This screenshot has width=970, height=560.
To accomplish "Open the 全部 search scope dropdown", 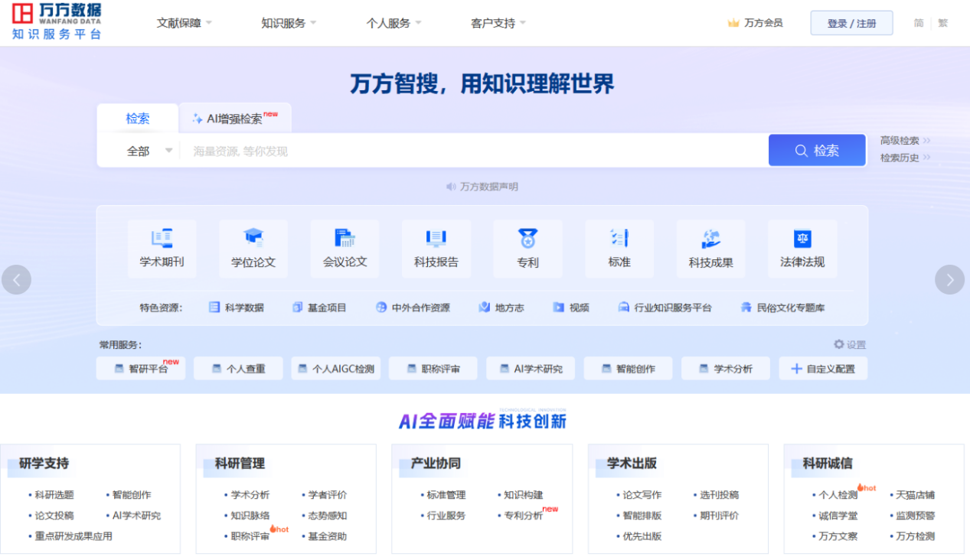I will pyautogui.click(x=149, y=151).
